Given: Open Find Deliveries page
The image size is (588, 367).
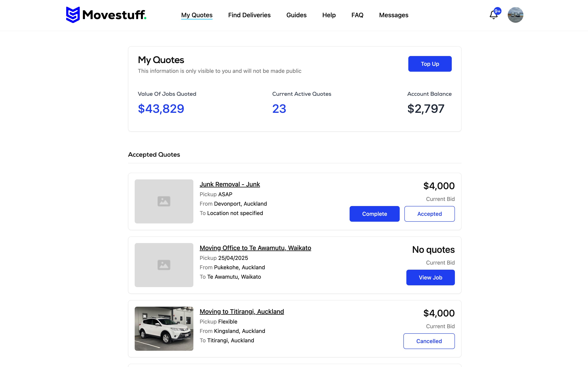Looking at the screenshot, I should click(x=249, y=15).
